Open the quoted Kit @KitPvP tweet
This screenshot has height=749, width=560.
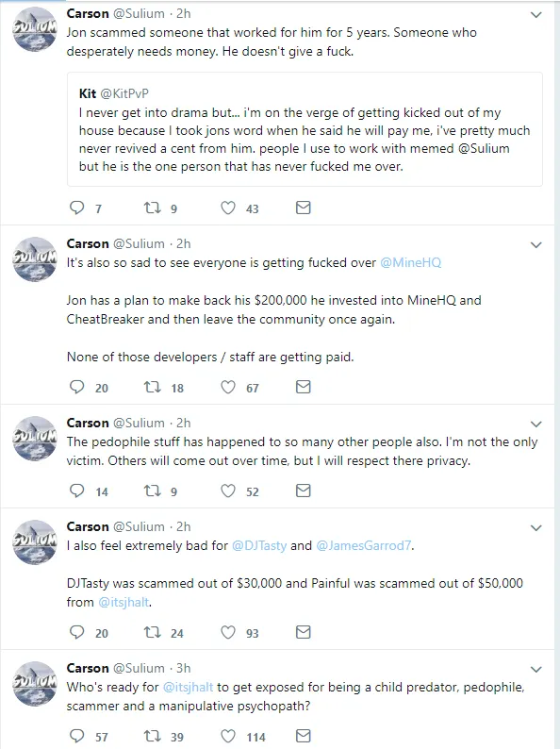[x=305, y=129]
